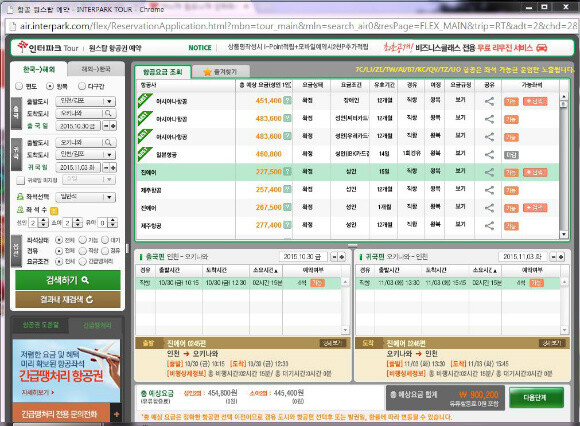Viewport: 580px width, 426px height.
Task: Click the gray waitlist badge in the 460,800 row
Action: tap(511, 155)
